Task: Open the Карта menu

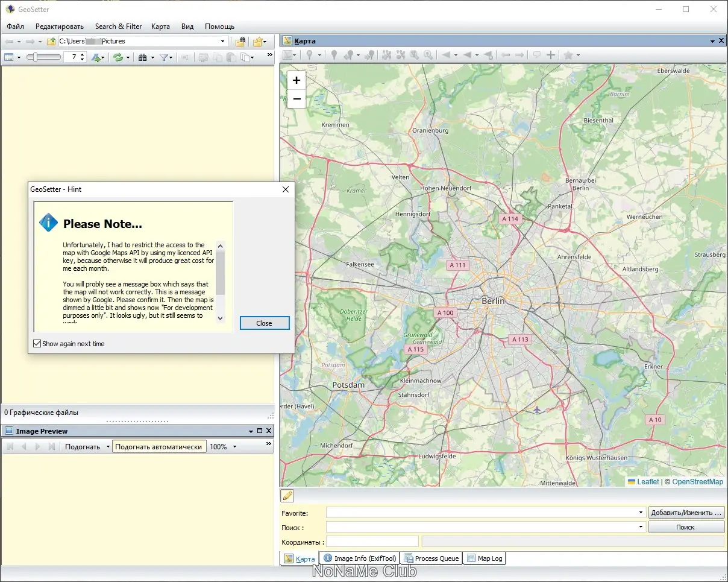Action: [160, 27]
